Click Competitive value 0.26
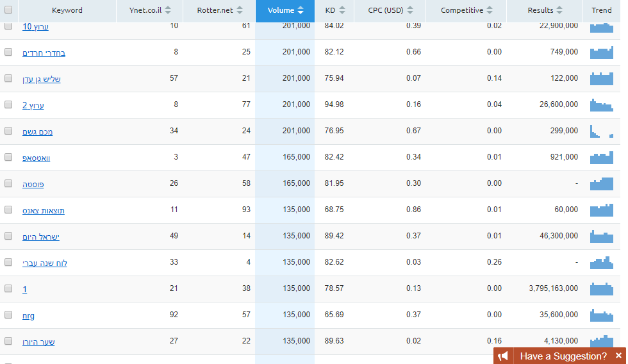 (x=494, y=262)
